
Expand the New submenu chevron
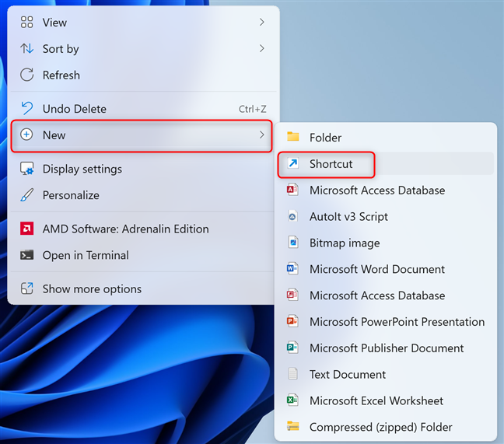click(x=262, y=135)
